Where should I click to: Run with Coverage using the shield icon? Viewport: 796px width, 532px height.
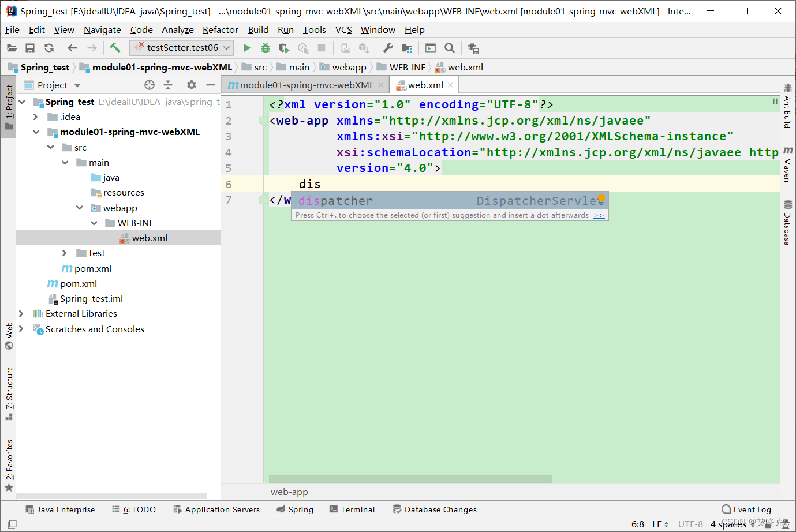[x=283, y=48]
